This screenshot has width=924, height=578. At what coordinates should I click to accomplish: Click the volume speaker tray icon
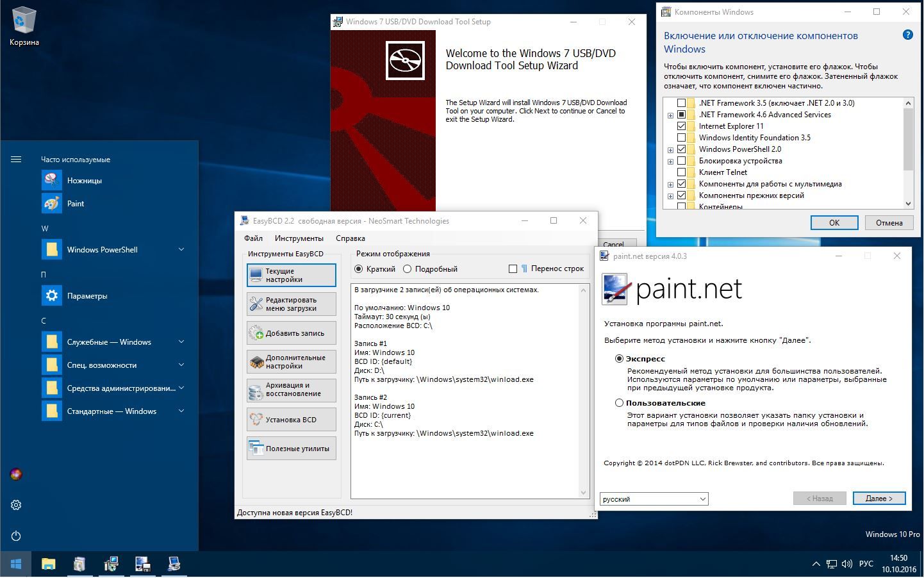pos(847,564)
